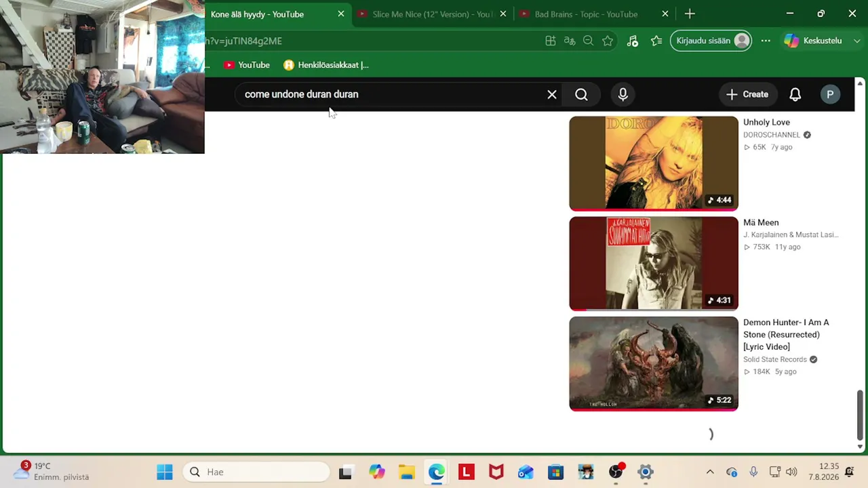Show hidden system tray icons

click(x=710, y=472)
